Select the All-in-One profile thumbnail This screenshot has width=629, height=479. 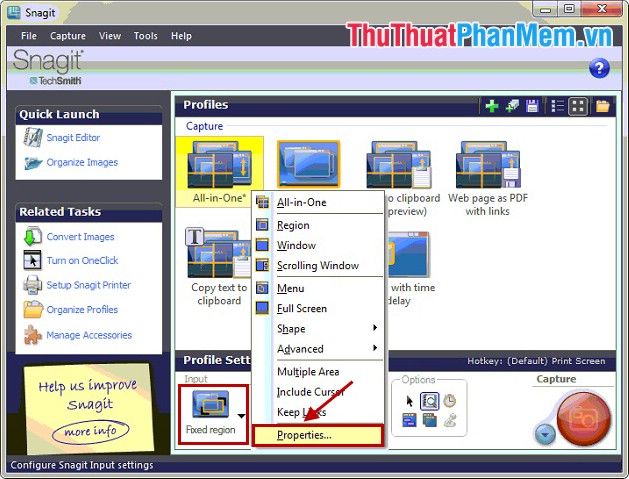click(x=219, y=172)
